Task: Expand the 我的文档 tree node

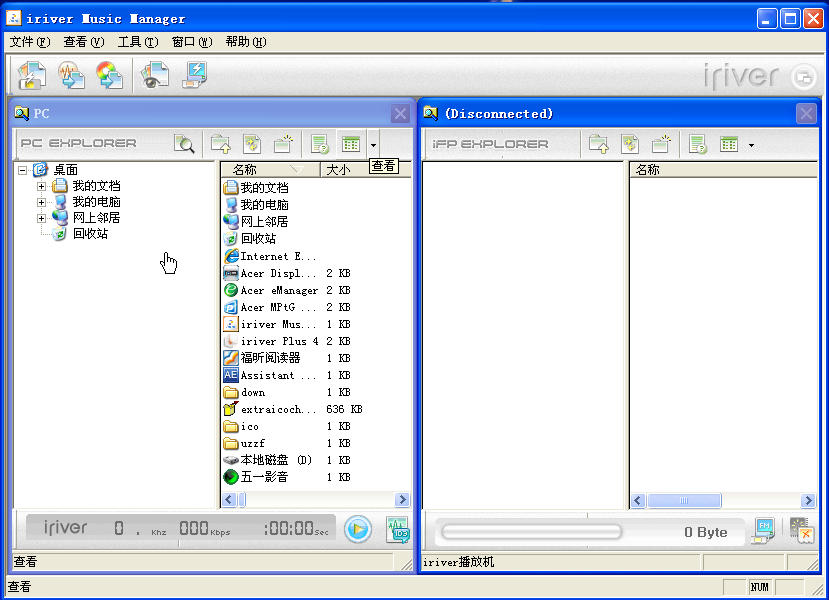Action: click(41, 186)
